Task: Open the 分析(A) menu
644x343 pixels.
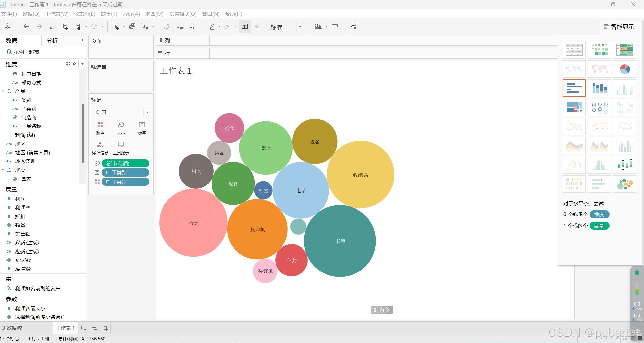Action: (131, 14)
